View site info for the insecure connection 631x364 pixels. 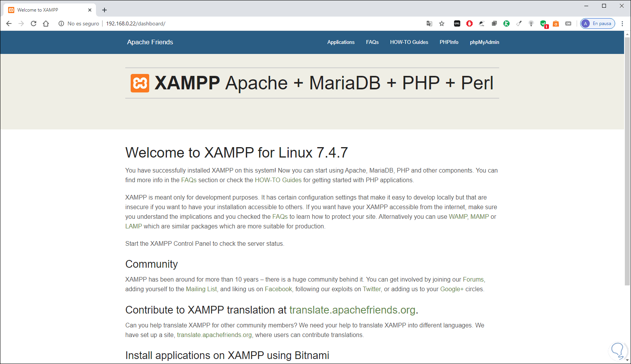[61, 23]
